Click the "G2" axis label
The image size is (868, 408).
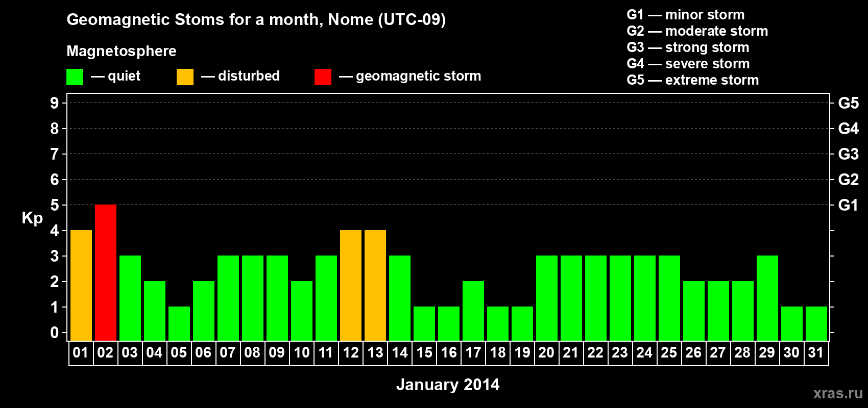tap(849, 180)
